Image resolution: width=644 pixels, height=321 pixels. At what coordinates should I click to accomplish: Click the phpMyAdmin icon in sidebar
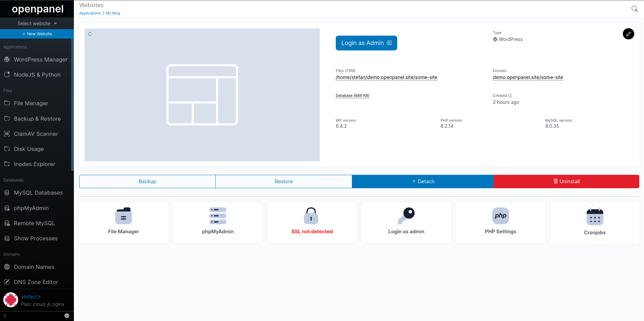pyautogui.click(x=7, y=208)
